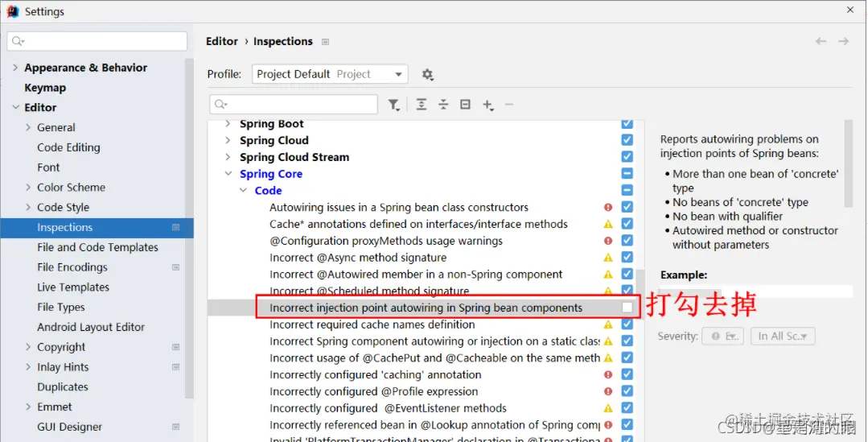868x442 pixels.
Task: Click the inspections search field
Action: click(x=294, y=104)
